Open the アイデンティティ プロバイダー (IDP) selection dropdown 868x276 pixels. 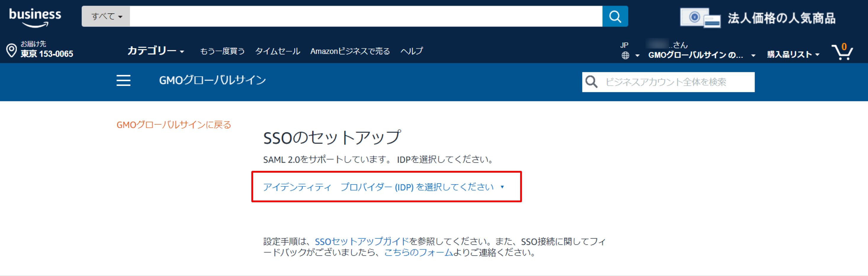[x=384, y=187]
